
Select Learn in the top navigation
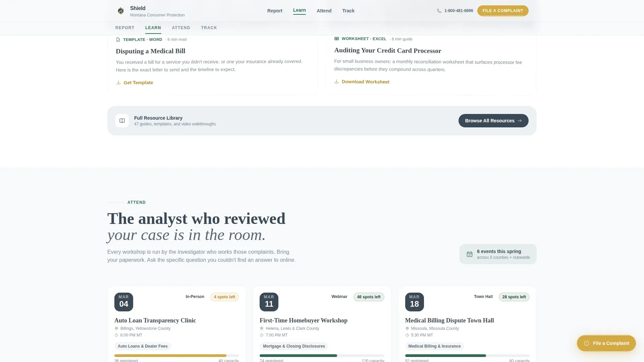(x=300, y=10)
